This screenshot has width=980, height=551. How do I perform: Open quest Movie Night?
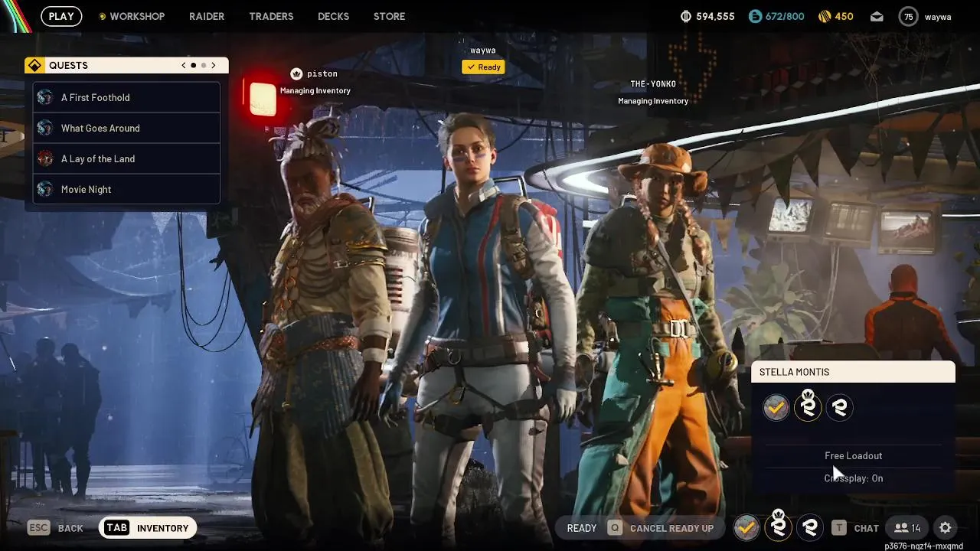pyautogui.click(x=126, y=189)
